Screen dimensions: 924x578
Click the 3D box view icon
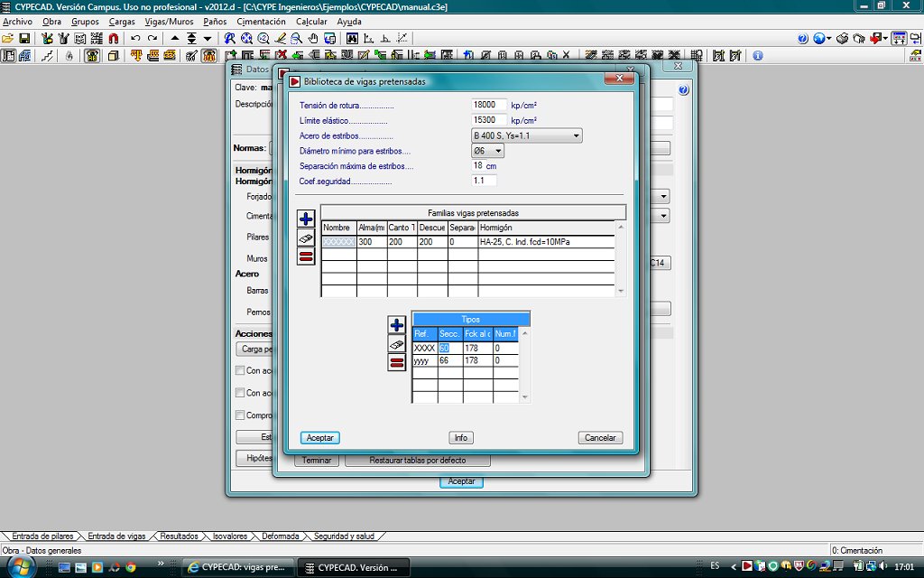click(114, 56)
